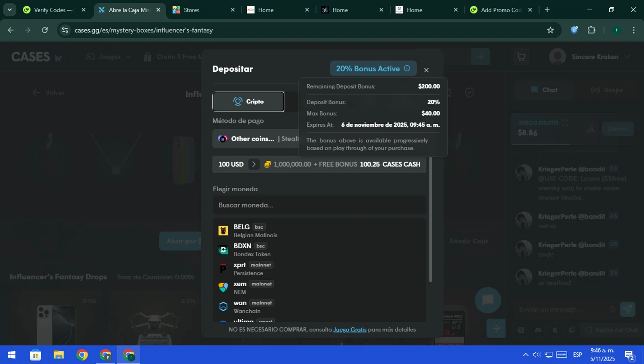The width and height of the screenshot is (644, 364).
Task: Pick the wan Wanchain coin
Action: point(319,306)
